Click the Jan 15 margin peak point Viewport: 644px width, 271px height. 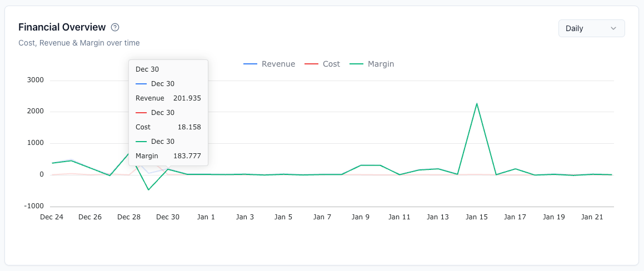[477, 103]
